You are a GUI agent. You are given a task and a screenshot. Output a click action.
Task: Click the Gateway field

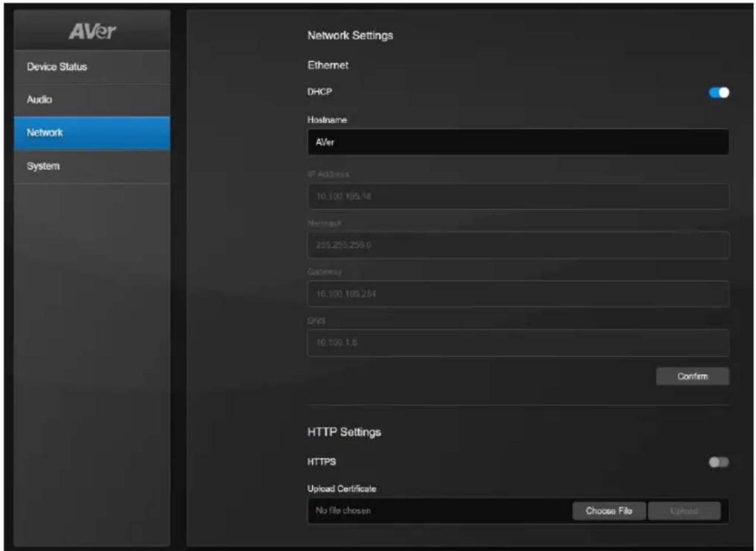518,294
